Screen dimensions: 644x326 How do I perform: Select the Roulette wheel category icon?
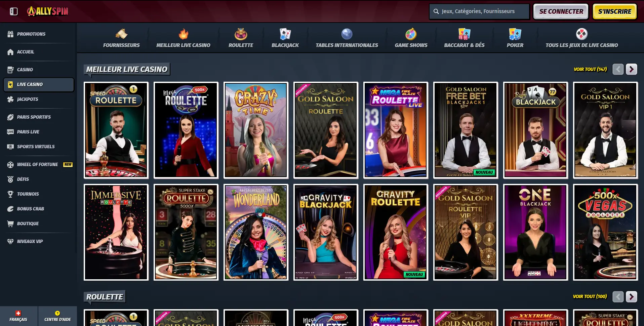click(x=241, y=34)
